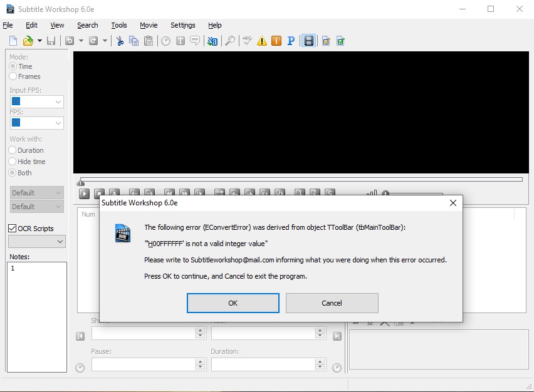The image size is (534, 392).
Task: Close the error dialog with X
Action: pyautogui.click(x=453, y=203)
